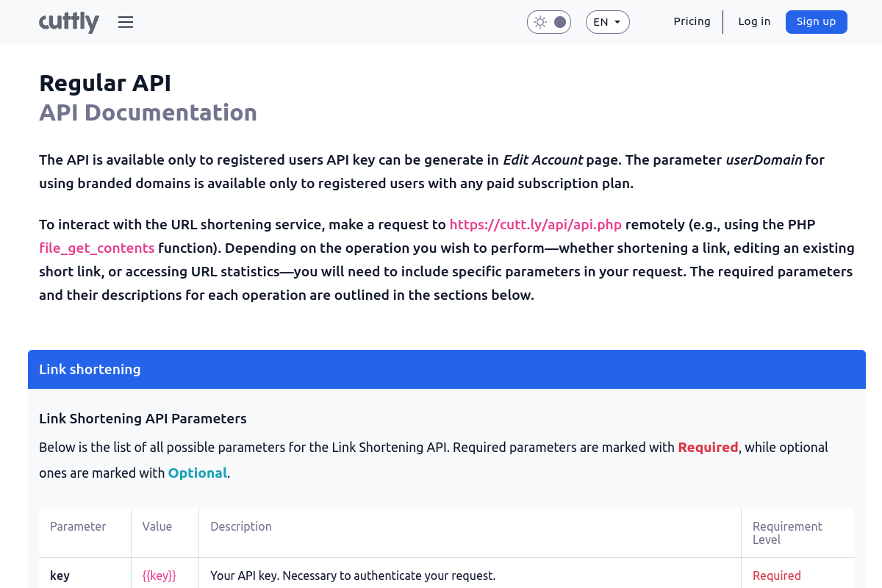This screenshot has height=588, width=882.
Task: Click the cuttly logo
Action: pyautogui.click(x=69, y=22)
